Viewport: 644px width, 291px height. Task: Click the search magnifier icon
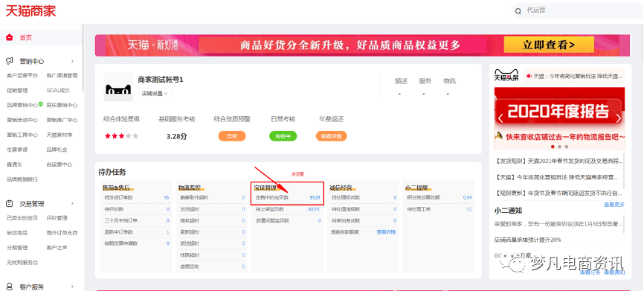[518, 11]
